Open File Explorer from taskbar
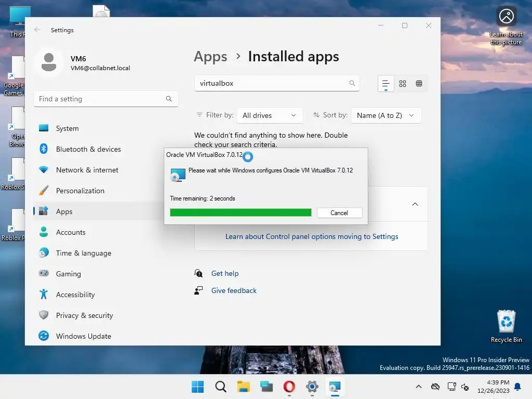532x399 pixels. click(x=243, y=387)
